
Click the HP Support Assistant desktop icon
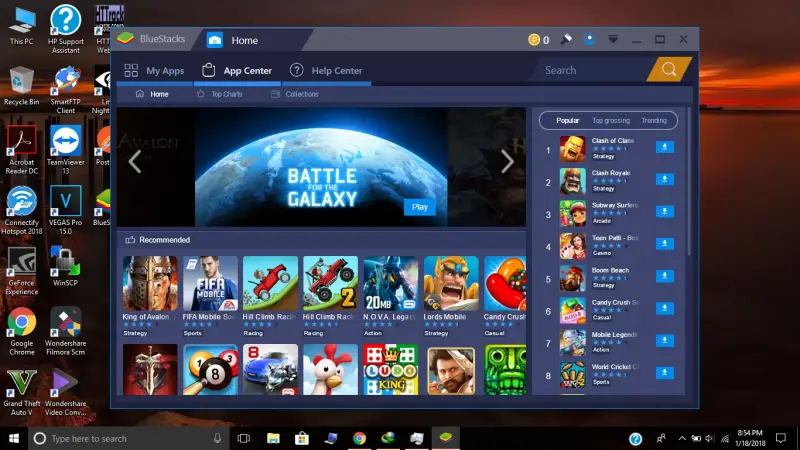66,29
